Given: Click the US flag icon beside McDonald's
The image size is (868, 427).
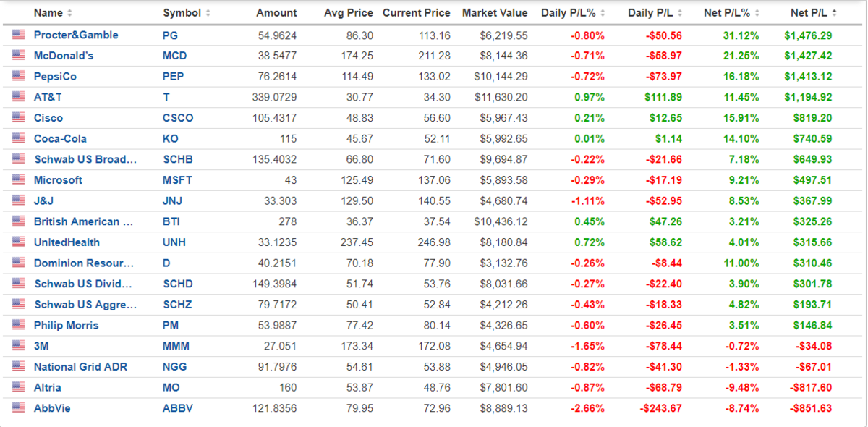Looking at the screenshot, I should [x=18, y=56].
